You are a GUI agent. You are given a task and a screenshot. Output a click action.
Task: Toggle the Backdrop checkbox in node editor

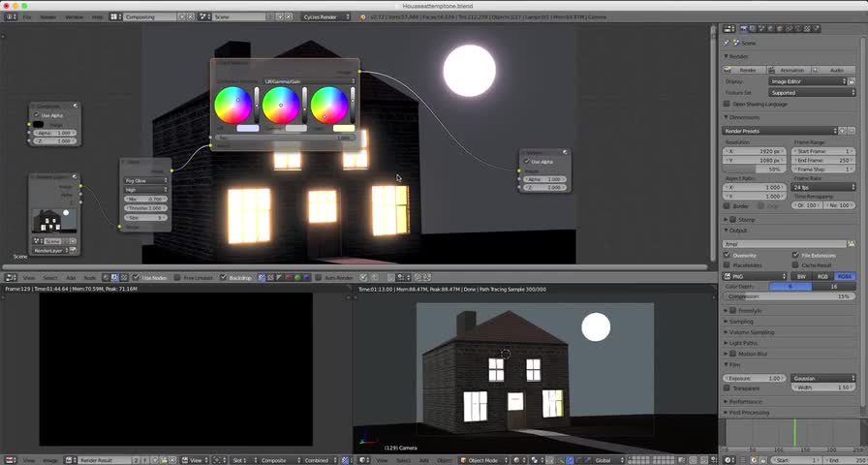(223, 277)
